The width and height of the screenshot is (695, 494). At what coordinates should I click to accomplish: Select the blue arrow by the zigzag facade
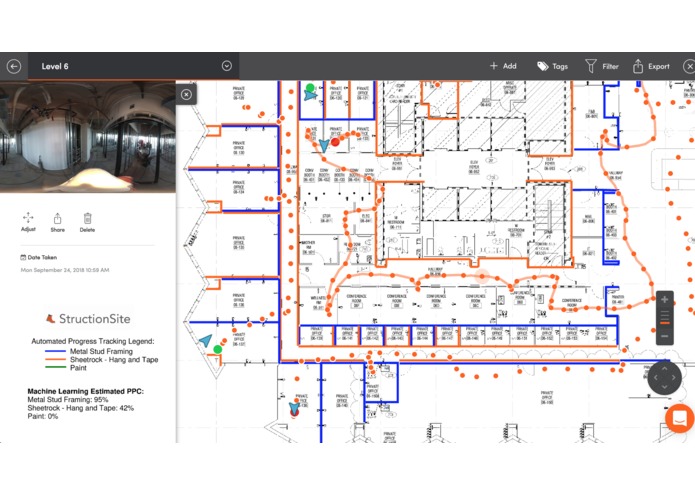coord(205,340)
